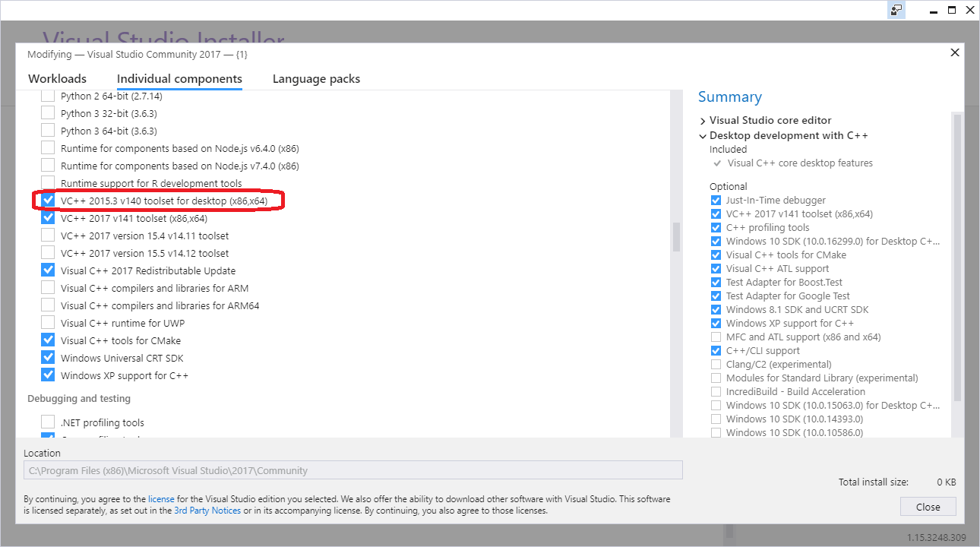Check Visual C++ compilers and libraries for ARM

pos(48,288)
